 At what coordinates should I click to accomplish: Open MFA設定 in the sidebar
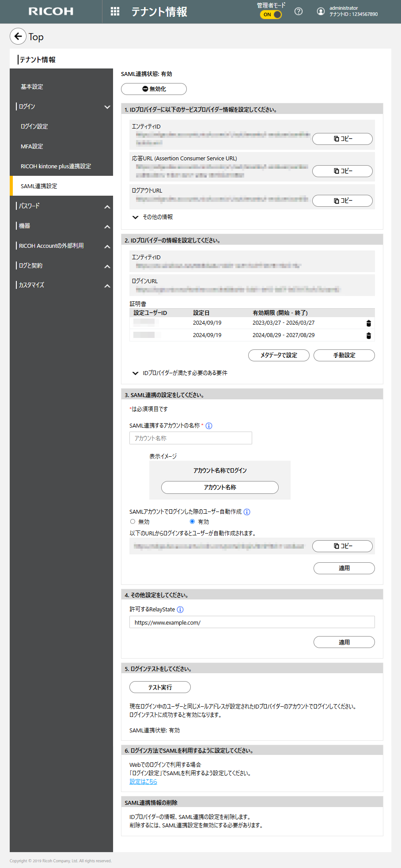point(61,146)
